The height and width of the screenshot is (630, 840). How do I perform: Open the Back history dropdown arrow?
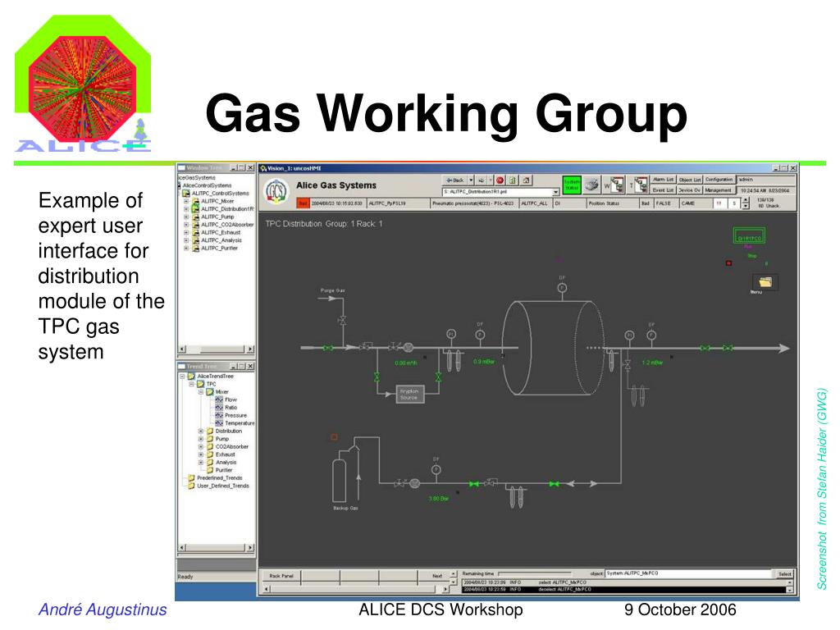click(472, 180)
